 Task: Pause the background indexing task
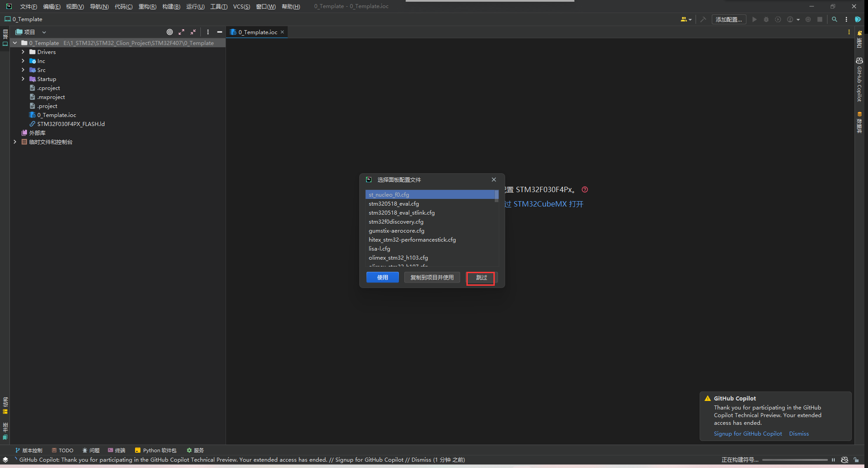point(833,460)
